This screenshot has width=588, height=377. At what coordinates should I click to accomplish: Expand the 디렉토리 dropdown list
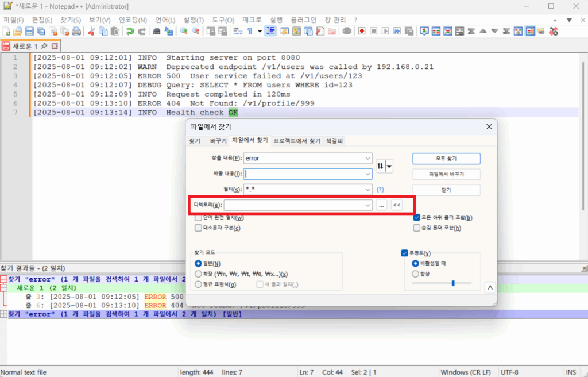tap(367, 205)
